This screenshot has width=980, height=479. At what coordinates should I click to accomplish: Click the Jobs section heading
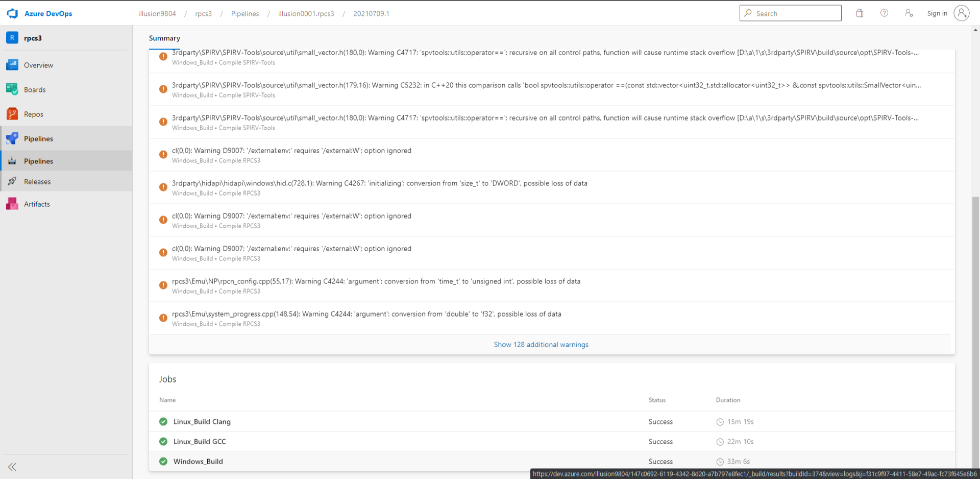click(x=167, y=379)
